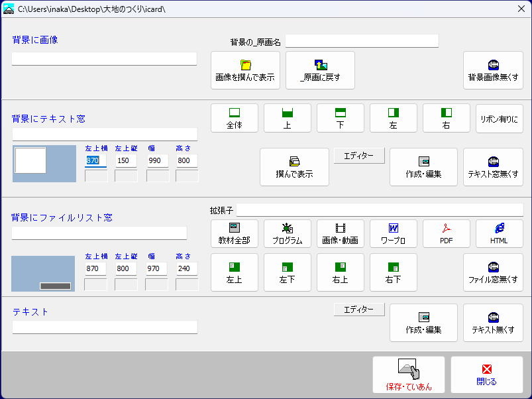
Task: Select the 右 layout position button
Action: (446, 119)
